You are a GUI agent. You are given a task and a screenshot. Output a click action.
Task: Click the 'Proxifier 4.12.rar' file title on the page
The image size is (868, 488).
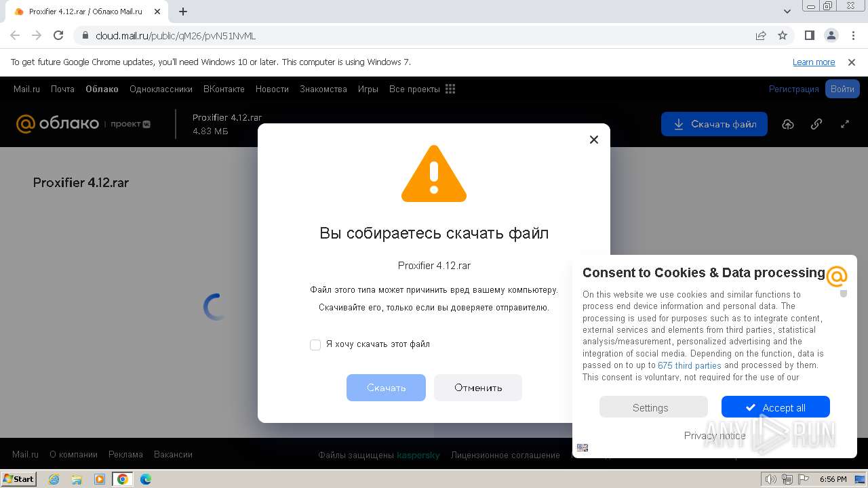point(81,182)
